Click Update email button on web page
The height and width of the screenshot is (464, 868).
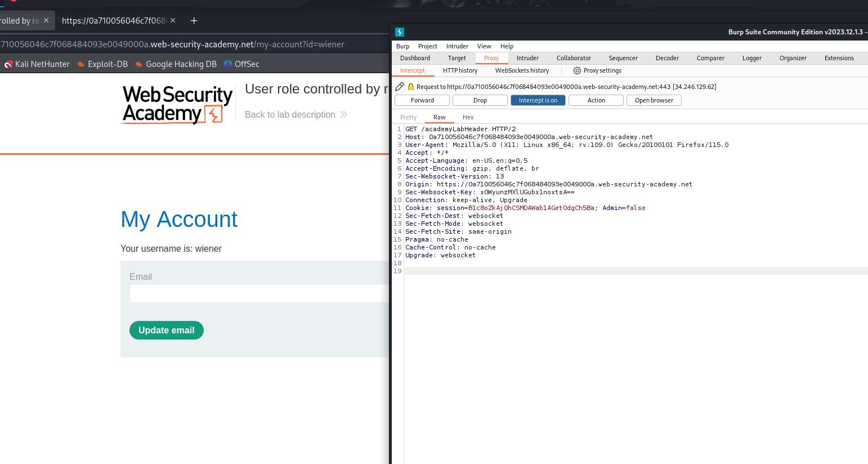[x=167, y=330]
